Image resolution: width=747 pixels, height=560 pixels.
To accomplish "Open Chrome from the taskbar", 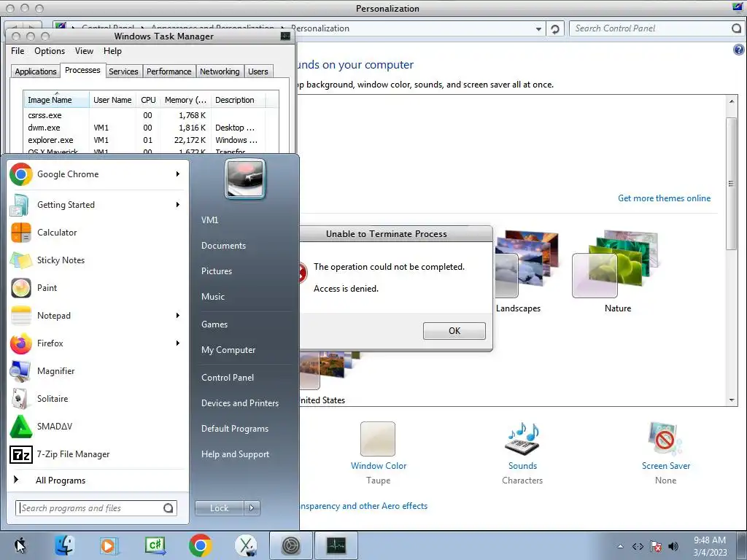I will click(200, 545).
